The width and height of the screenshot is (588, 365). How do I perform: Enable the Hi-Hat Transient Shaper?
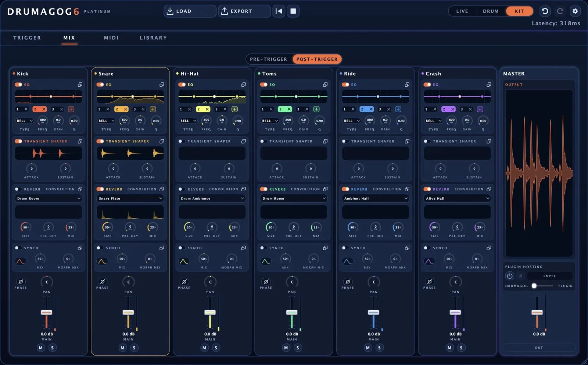pos(182,141)
